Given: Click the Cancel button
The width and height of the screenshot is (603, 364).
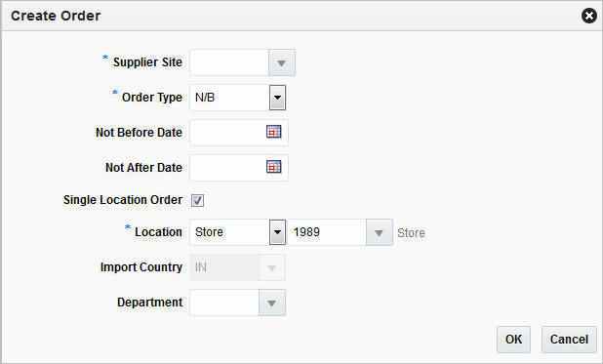Looking at the screenshot, I should [569, 340].
